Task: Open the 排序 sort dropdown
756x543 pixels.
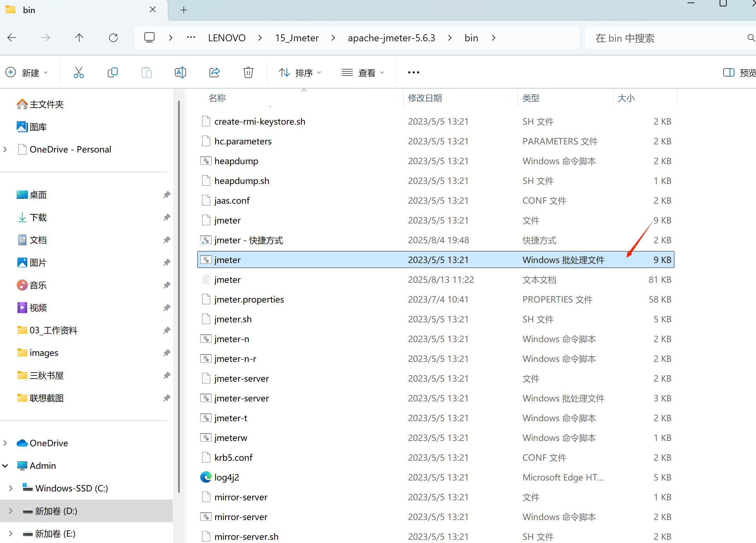Action: click(x=300, y=72)
